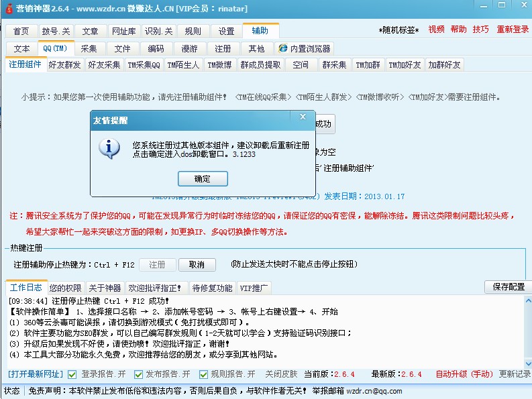
Task: Click the [打开最新网址] link
Action: pyautogui.click(x=36, y=374)
